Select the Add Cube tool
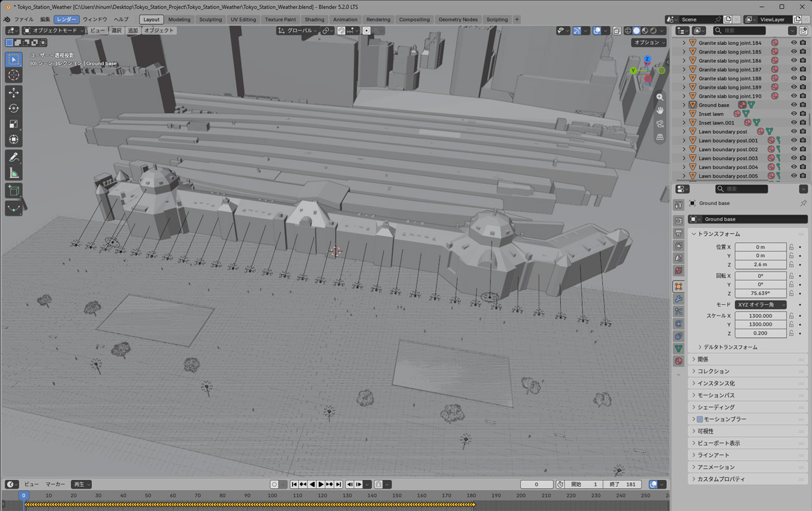This screenshot has height=511, width=812. [13, 190]
